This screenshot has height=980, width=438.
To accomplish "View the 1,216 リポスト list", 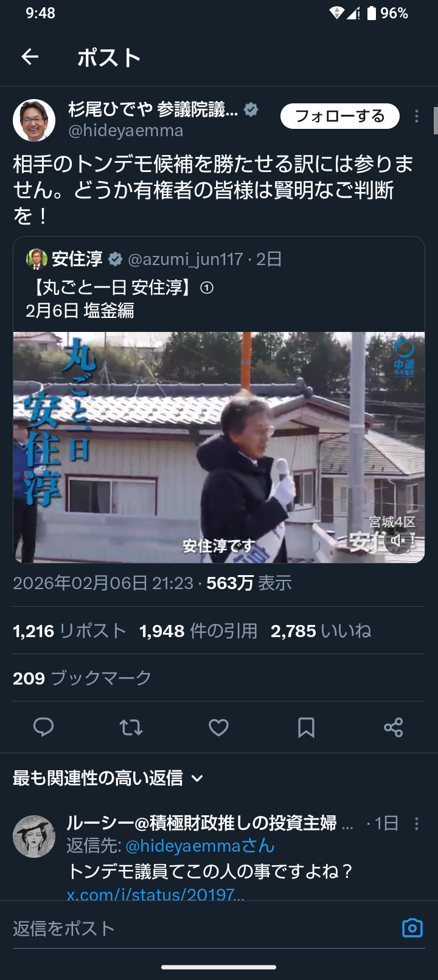I will tap(69, 631).
